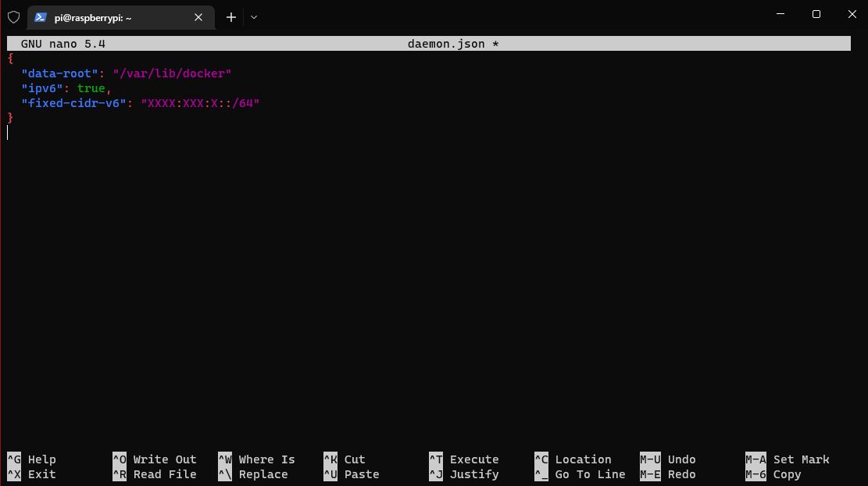Maximize the terminal window
This screenshot has width=868, height=486.
[816, 14]
